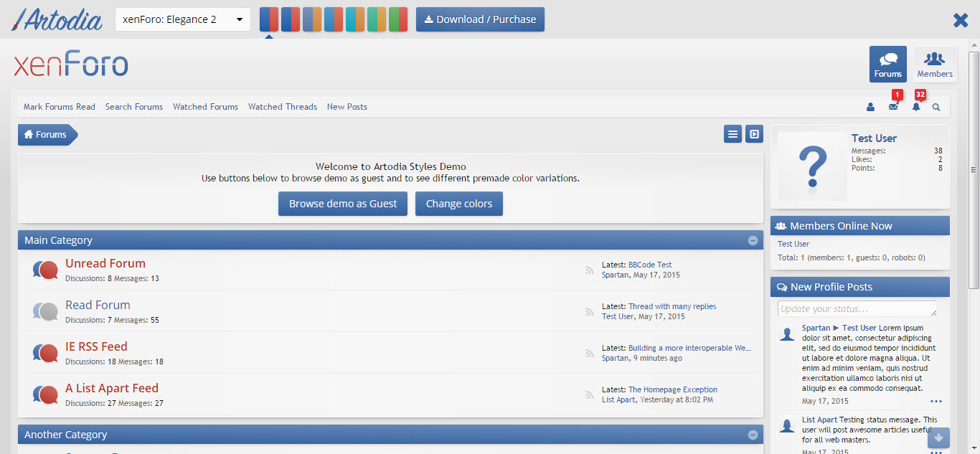Open the bell alerts icon with 32 badge
Screen dimensions: 980x454
tap(916, 107)
